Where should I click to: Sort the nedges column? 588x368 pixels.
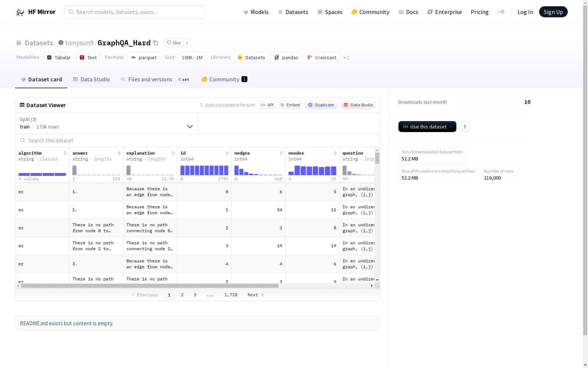tap(281, 153)
